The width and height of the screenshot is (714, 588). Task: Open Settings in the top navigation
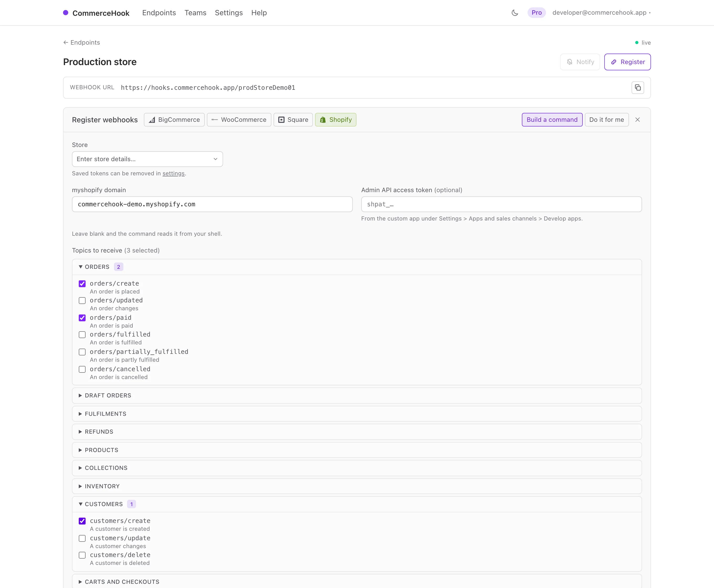pyautogui.click(x=229, y=13)
